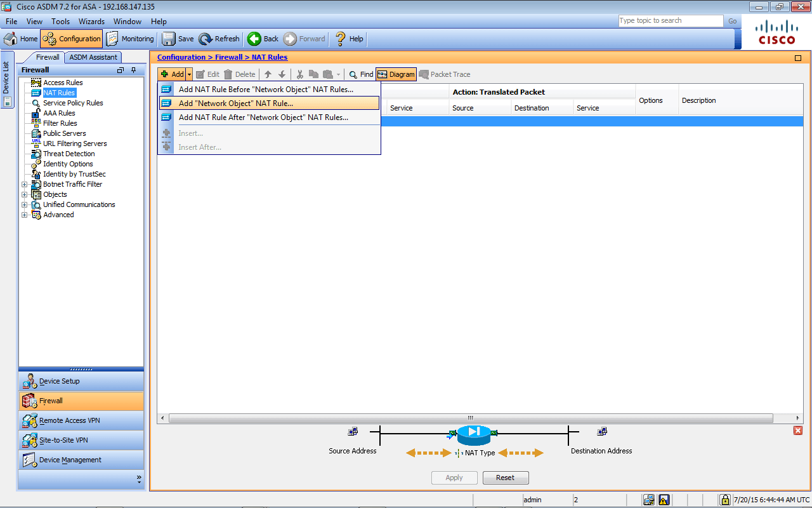
Task: Select NAT Rules tree item
Action: tap(59, 93)
